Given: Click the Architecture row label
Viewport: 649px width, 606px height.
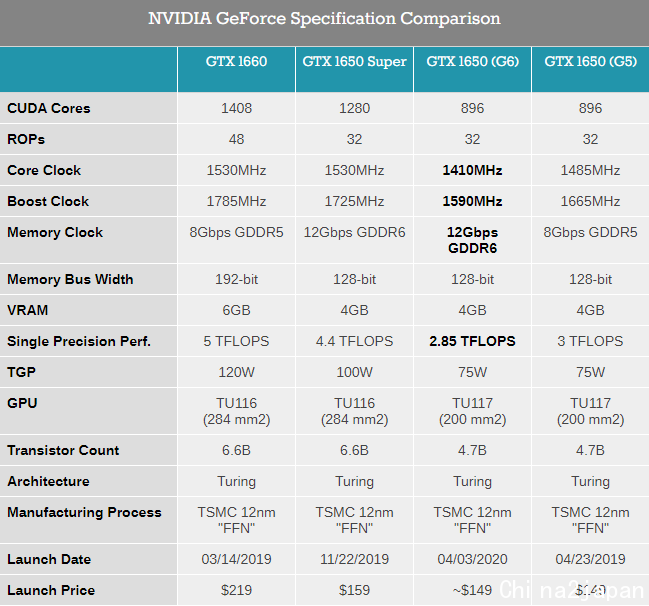Looking at the screenshot, I should 48,481.
